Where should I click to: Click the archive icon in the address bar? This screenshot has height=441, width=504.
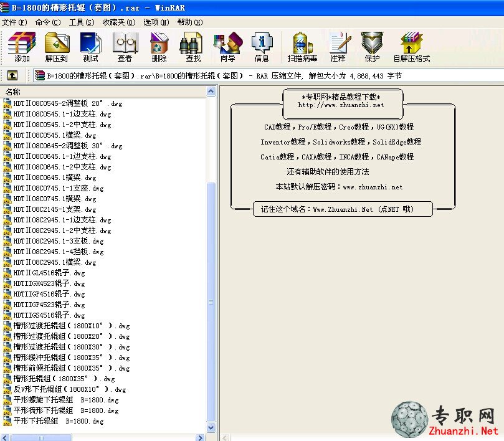[39, 75]
